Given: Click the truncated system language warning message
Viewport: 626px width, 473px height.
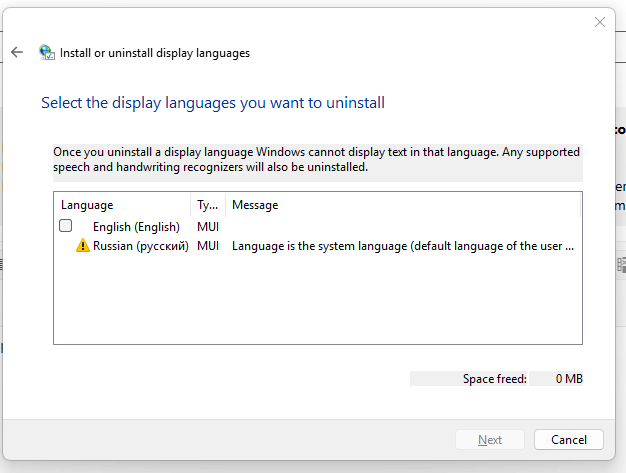Looking at the screenshot, I should [403, 246].
